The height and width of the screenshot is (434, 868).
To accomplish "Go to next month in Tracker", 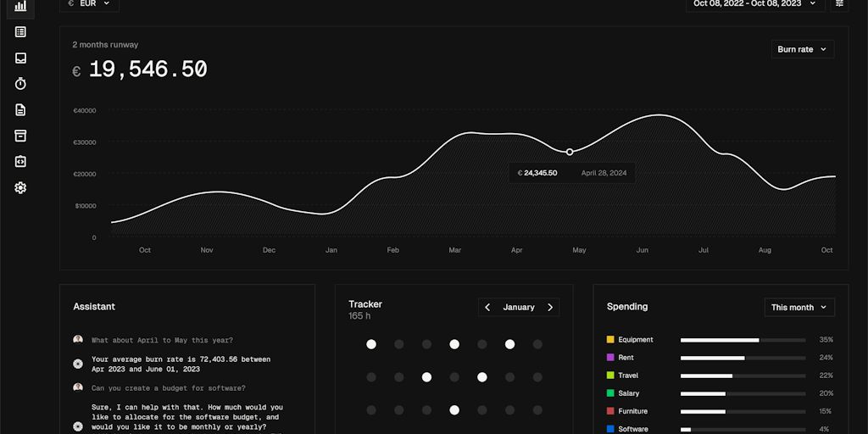I will click(x=550, y=307).
